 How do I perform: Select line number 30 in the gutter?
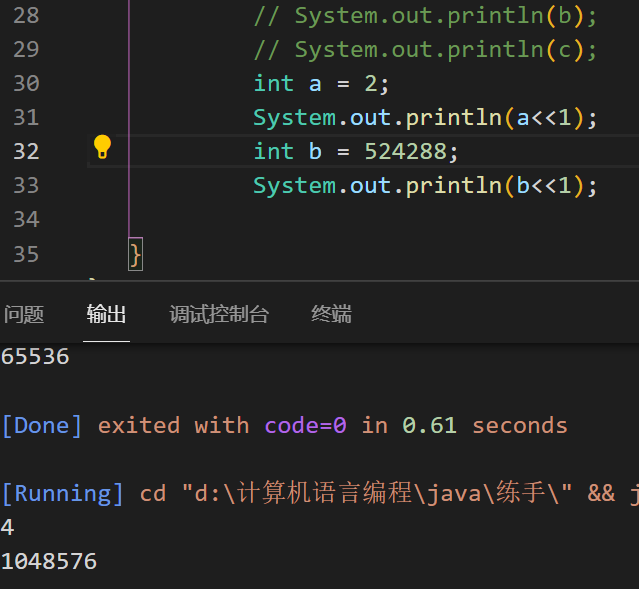point(26,84)
